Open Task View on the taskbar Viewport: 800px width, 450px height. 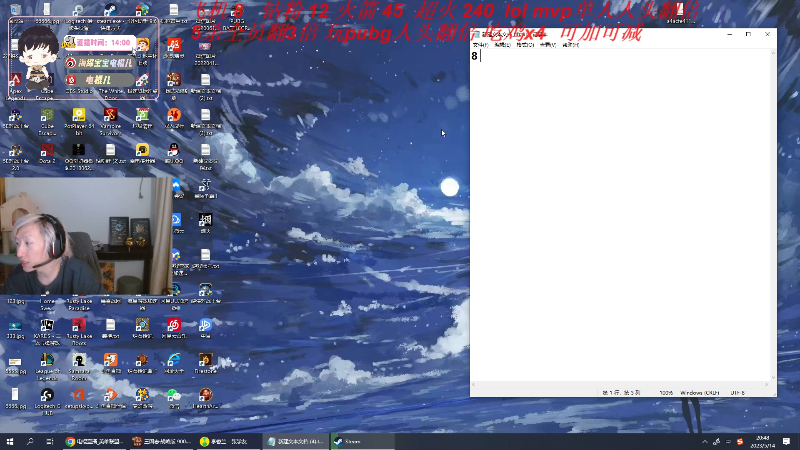[x=49, y=441]
